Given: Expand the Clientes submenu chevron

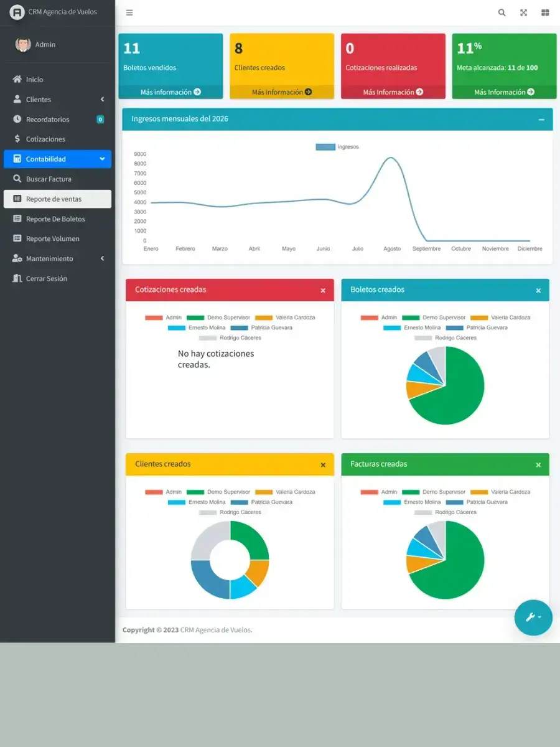Looking at the screenshot, I should (102, 100).
